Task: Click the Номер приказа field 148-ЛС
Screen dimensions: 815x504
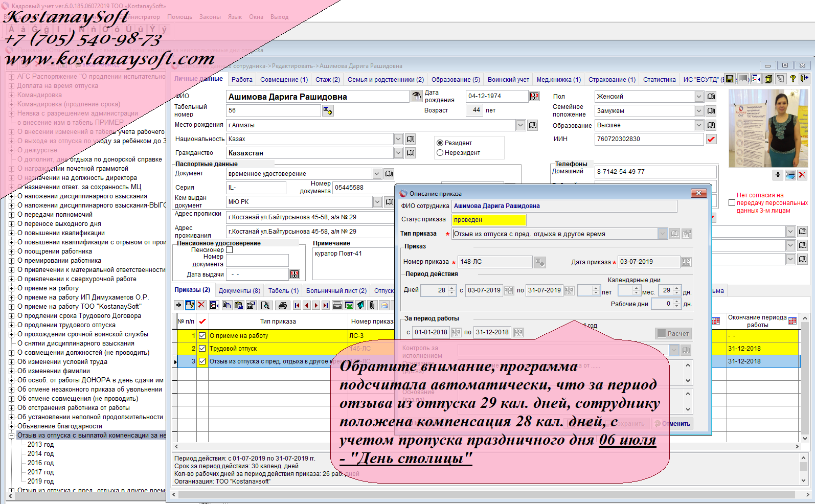Action: point(495,262)
